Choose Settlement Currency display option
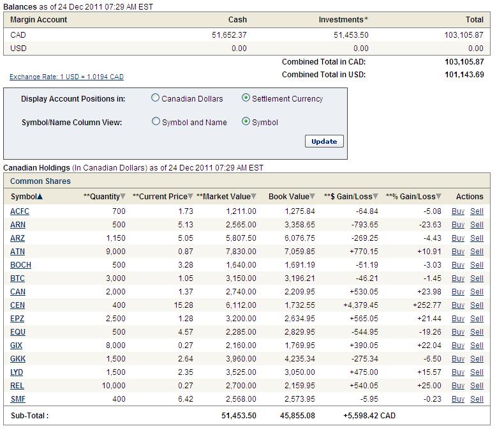504x433 pixels. (246, 98)
